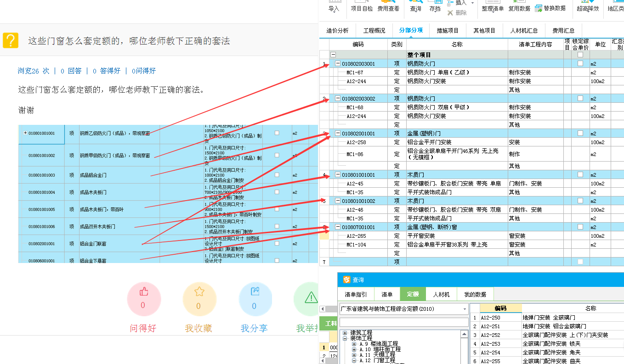Click the orange 查询 window logo icon
Screen dimensions: 624x364
(x=346, y=280)
